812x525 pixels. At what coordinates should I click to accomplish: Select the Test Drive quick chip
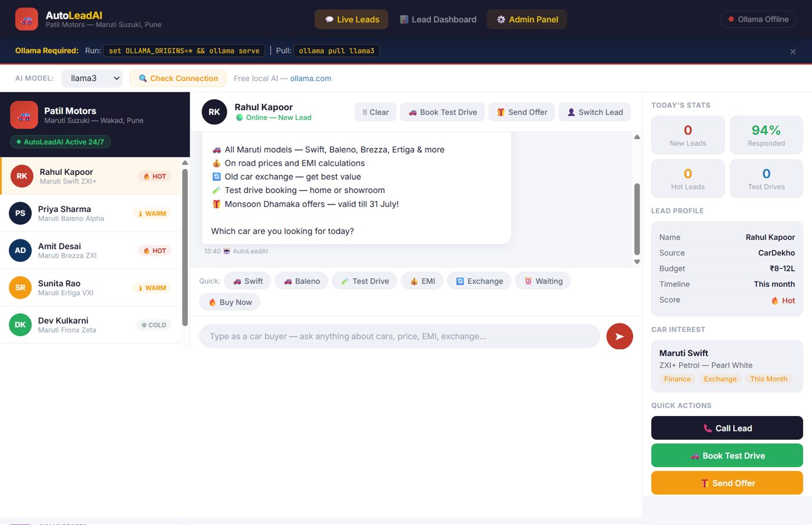pos(365,281)
